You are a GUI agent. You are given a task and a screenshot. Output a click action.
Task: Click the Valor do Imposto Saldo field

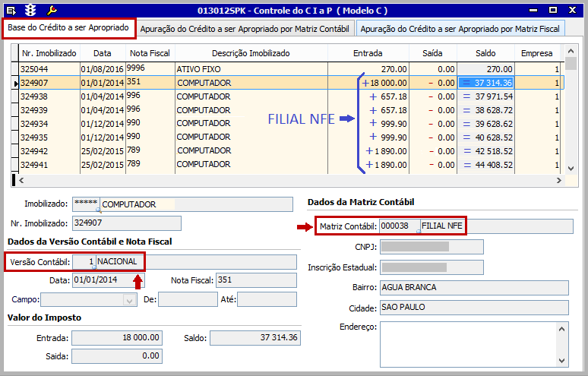coord(255,338)
